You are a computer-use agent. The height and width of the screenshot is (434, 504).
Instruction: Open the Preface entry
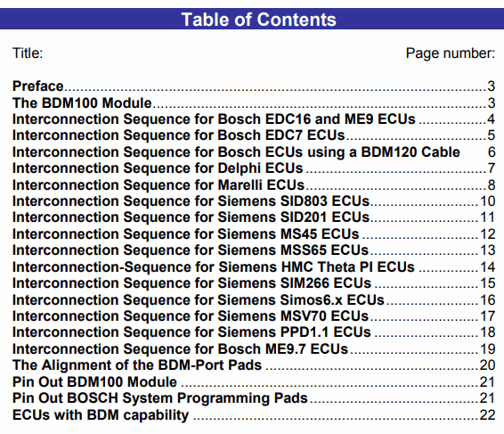point(254,86)
